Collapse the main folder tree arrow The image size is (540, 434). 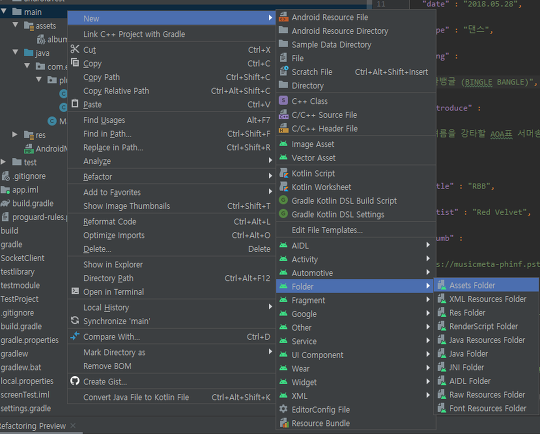(x=3, y=11)
